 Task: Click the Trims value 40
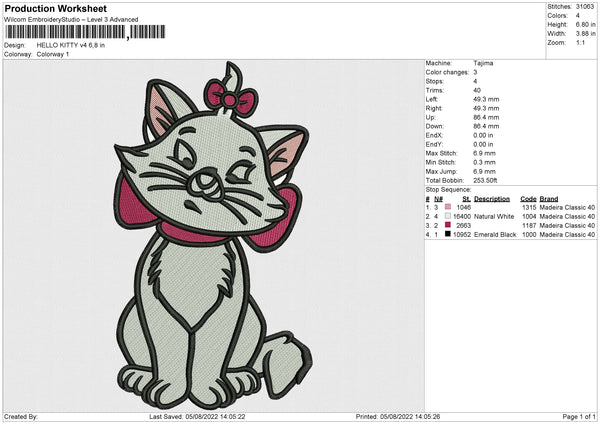point(477,90)
